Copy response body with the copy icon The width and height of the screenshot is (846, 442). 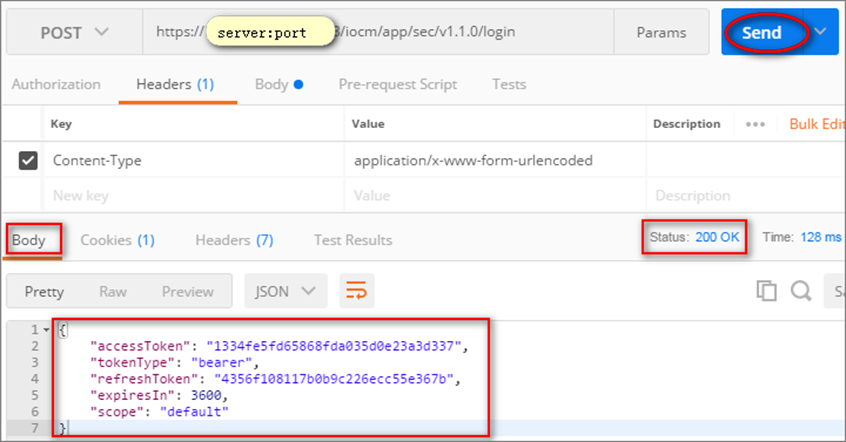coord(766,291)
